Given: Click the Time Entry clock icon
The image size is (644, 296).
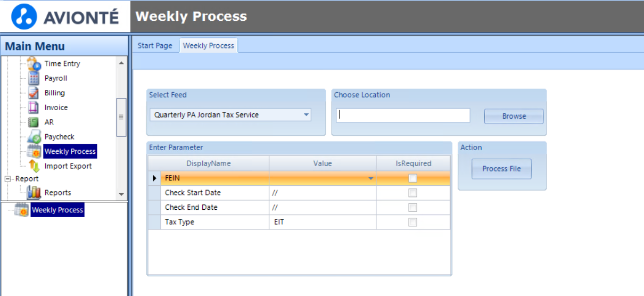Looking at the screenshot, I should pyautogui.click(x=34, y=63).
